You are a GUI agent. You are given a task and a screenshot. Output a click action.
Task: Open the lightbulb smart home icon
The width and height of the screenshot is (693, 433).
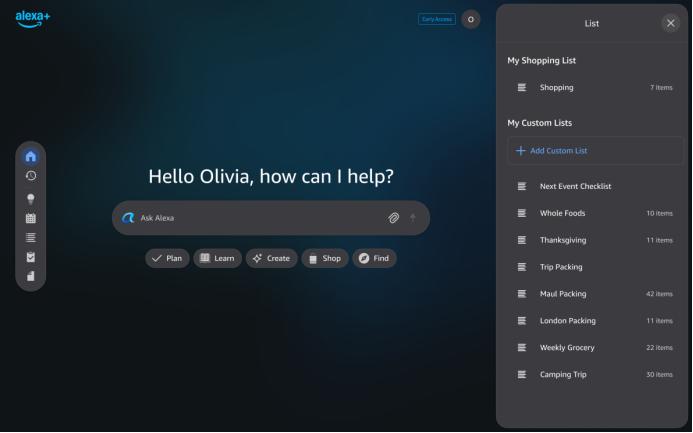(31, 198)
